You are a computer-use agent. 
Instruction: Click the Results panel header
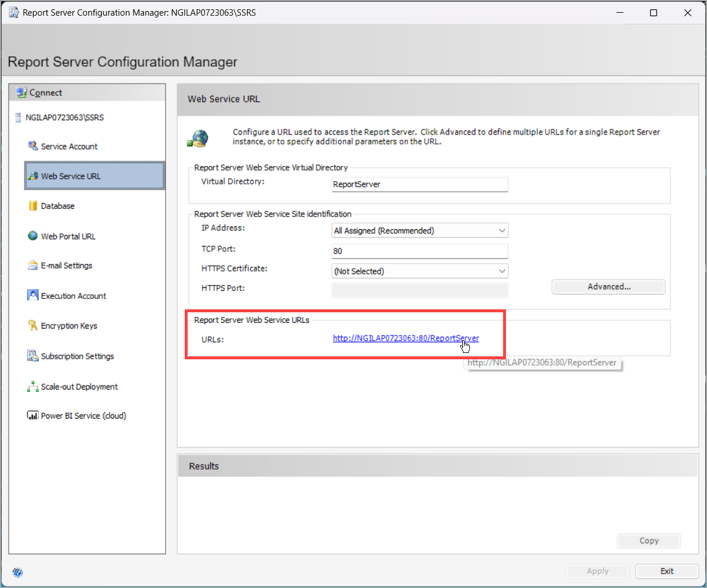438,466
